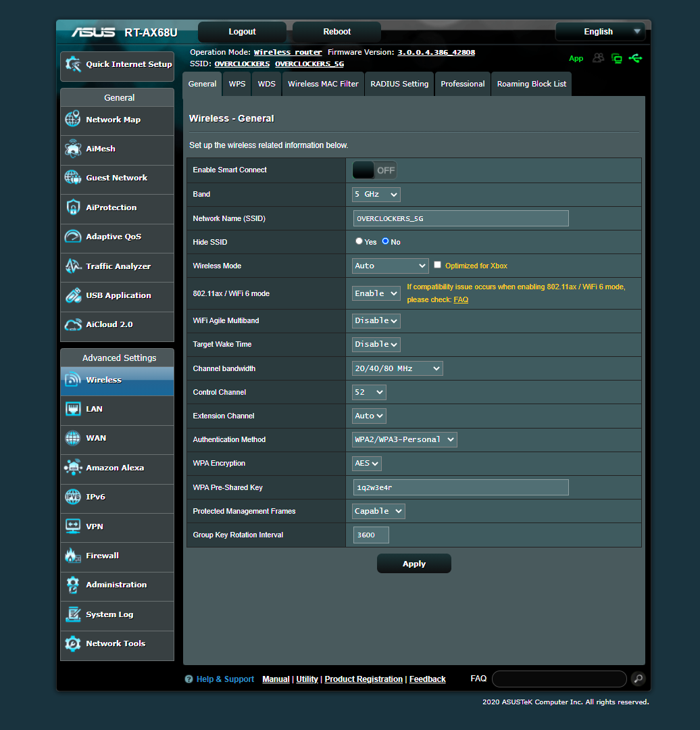Open the OVERCLOCKERS_5G SSID link

coord(309,64)
